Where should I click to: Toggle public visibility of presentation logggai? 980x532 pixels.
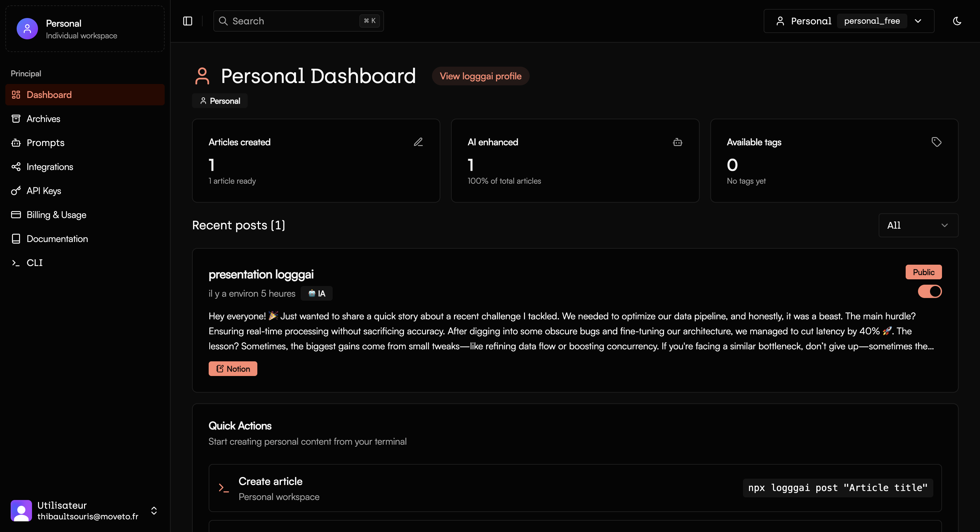click(929, 291)
